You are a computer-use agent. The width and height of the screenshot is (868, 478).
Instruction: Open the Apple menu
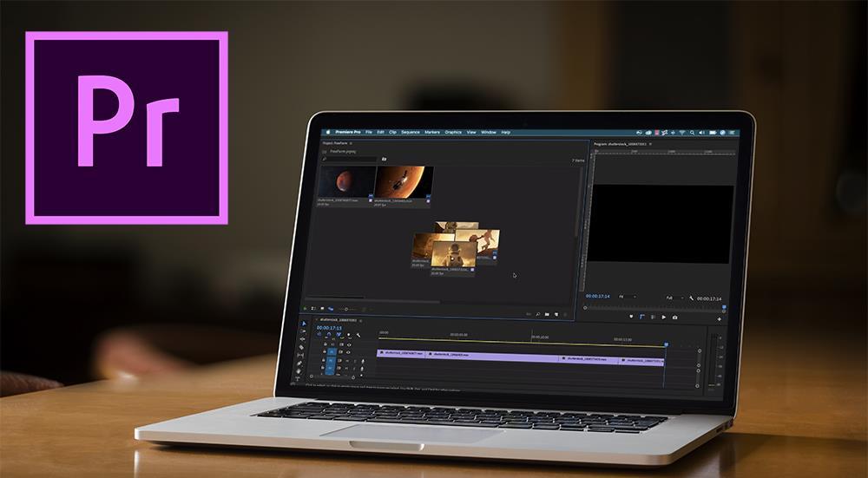(328, 132)
